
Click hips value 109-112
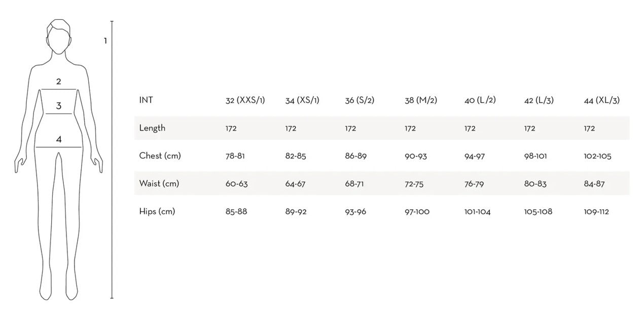pyautogui.click(x=596, y=212)
